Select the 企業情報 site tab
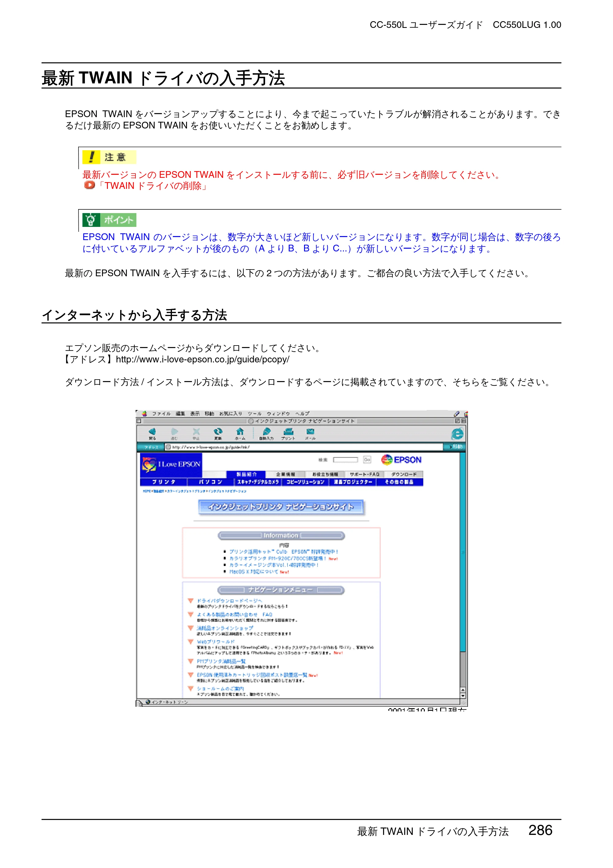Image resolution: width=613 pixels, height=868 pixels. click(x=286, y=474)
